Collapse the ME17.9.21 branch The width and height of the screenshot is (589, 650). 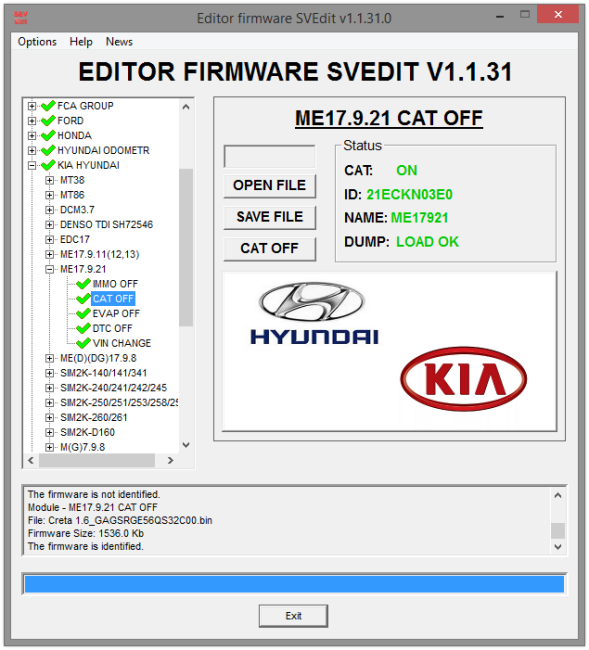(49, 269)
